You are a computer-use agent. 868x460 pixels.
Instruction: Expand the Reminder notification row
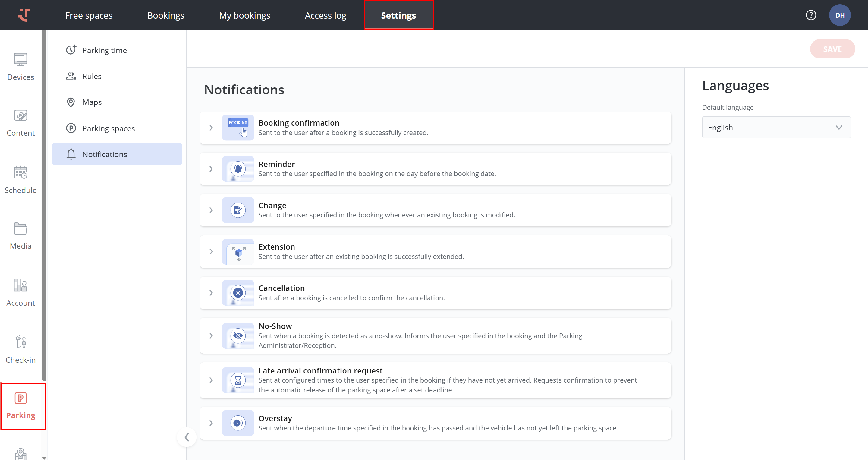(x=211, y=169)
